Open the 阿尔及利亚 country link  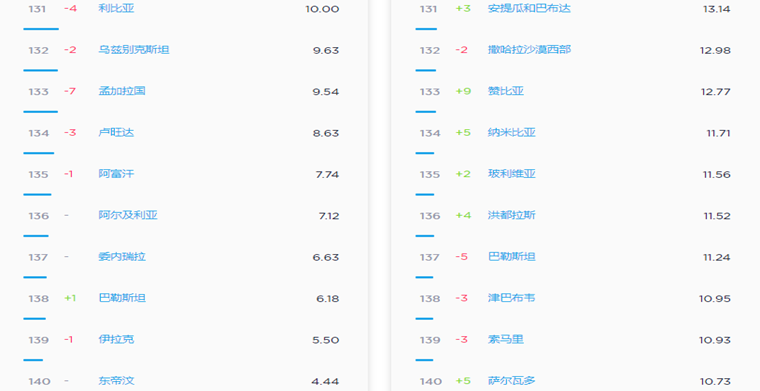128,215
